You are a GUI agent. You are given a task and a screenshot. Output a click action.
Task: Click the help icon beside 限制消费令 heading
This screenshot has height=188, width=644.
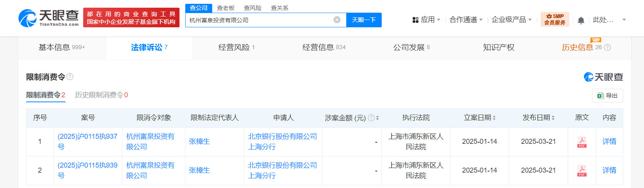coord(70,77)
